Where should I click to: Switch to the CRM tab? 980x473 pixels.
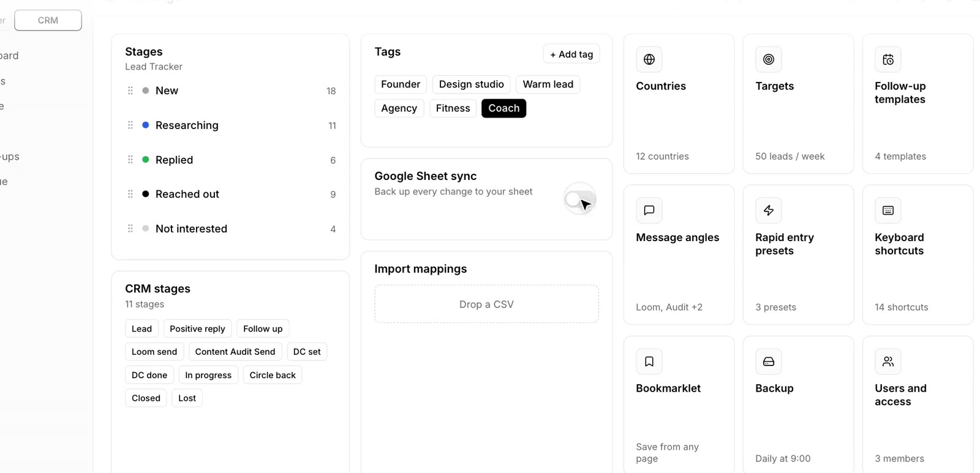[x=48, y=20]
